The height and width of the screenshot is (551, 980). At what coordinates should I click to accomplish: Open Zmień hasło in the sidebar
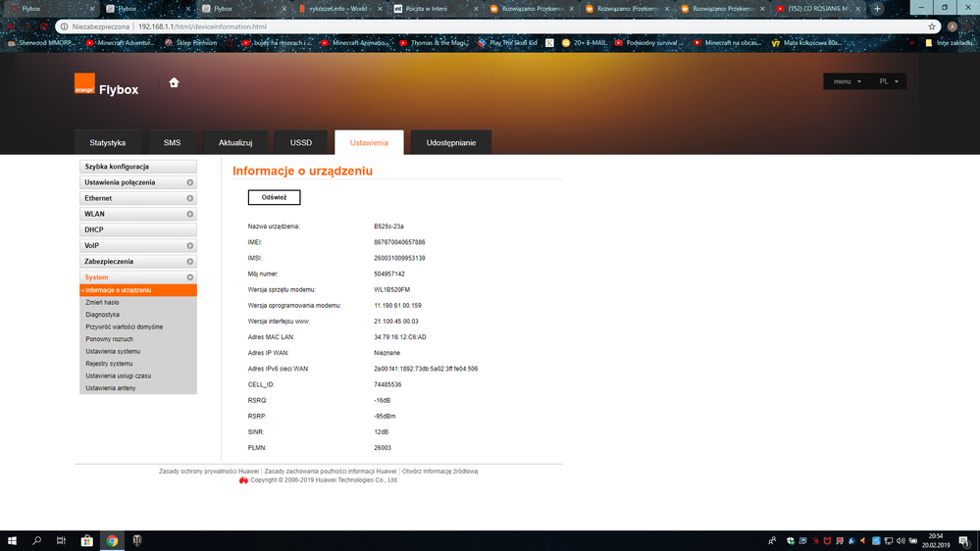(x=103, y=303)
